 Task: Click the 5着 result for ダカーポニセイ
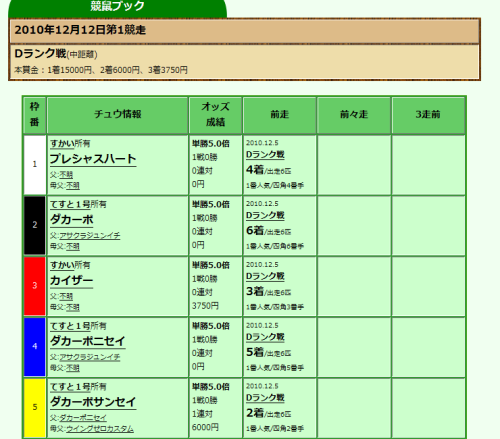click(x=255, y=352)
